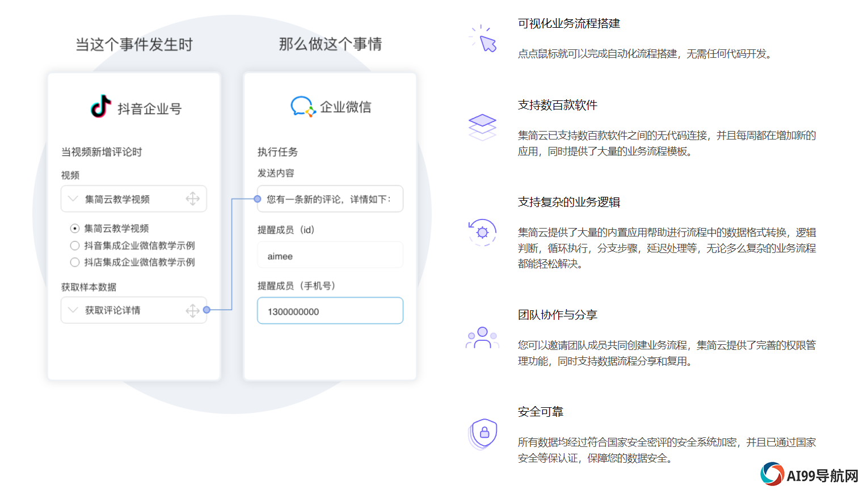Viewport: 868px width, 494px height.
Task: Click the 当这个事件发生时 heading
Action: click(134, 45)
